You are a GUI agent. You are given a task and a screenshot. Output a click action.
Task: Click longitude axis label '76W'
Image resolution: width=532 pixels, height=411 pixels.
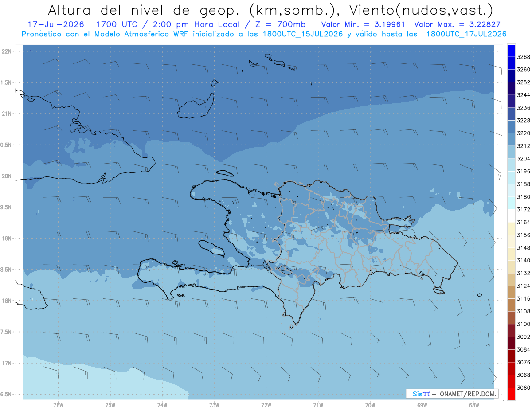[58, 405]
